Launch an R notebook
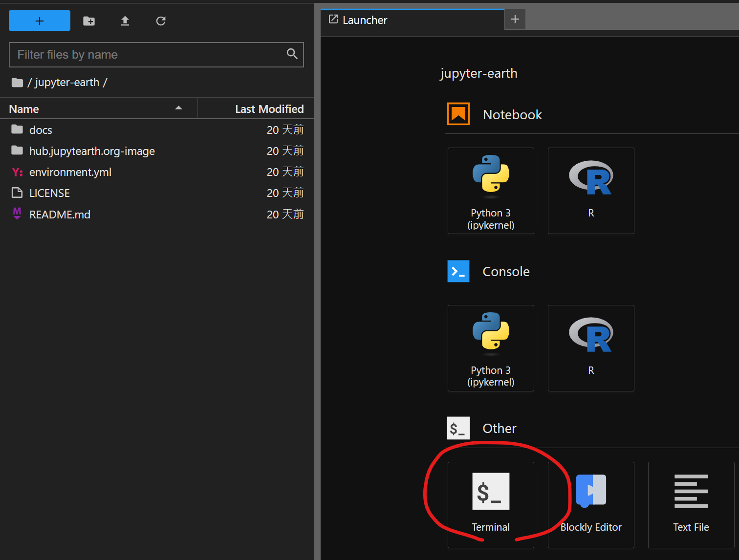 point(591,191)
